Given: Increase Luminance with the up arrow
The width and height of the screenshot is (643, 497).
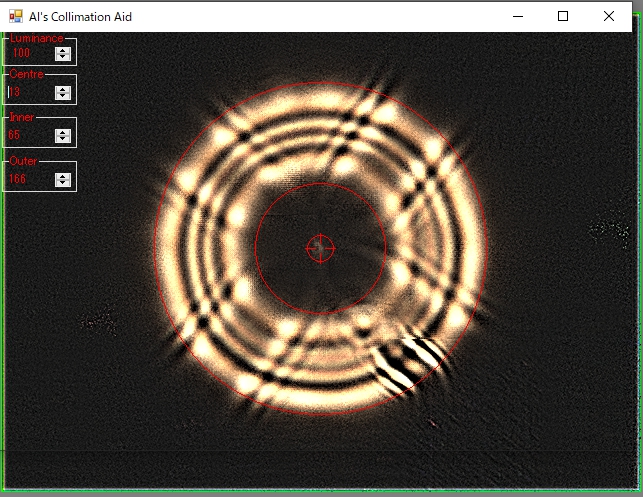Looking at the screenshot, I should pyautogui.click(x=63, y=50).
